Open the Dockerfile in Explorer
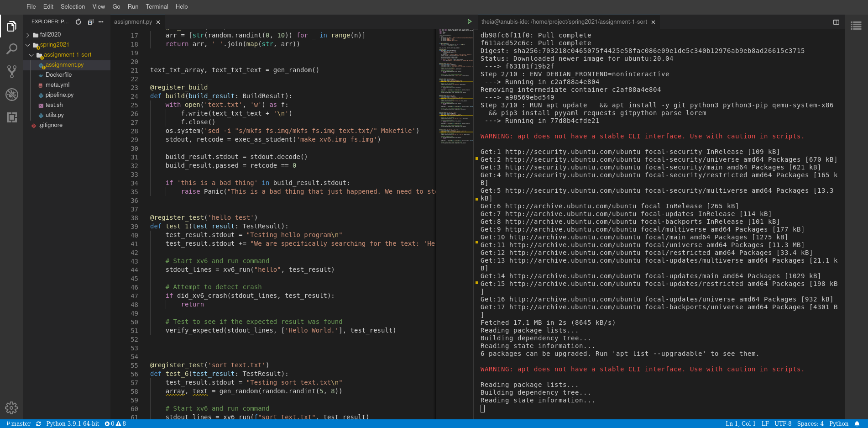The height and width of the screenshot is (428, 868). [58, 75]
